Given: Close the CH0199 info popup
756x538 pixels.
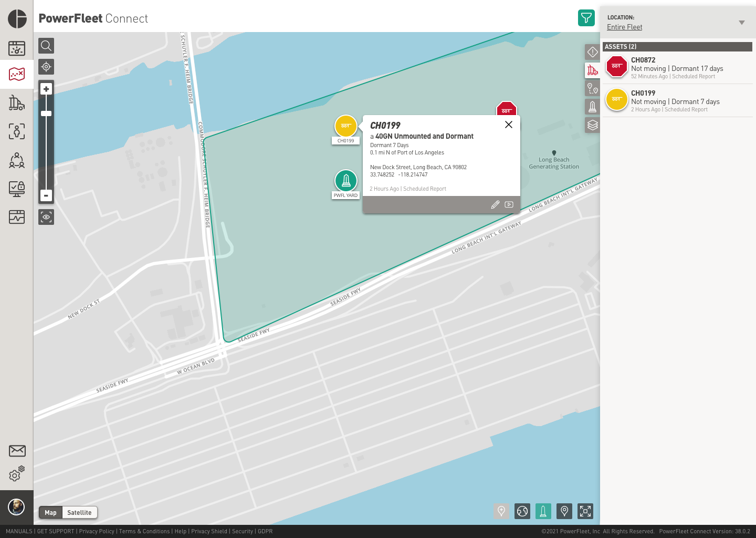Looking at the screenshot, I should 509,125.
